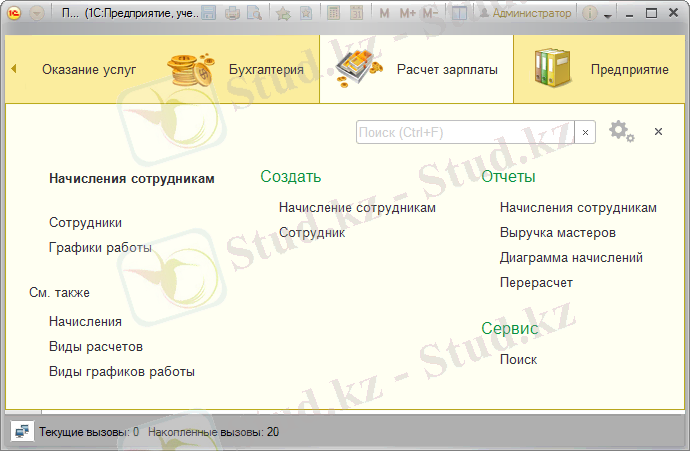Open the Выручка мастеров report
Image resolution: width=690 pixels, height=451 pixels.
557,232
